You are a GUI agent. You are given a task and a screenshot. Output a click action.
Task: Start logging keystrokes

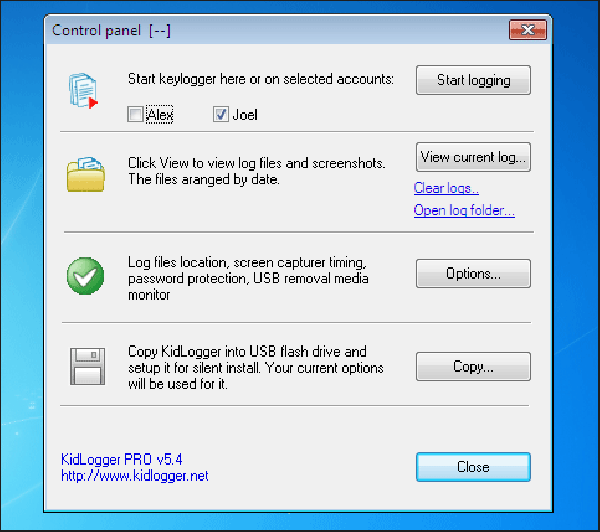click(473, 80)
